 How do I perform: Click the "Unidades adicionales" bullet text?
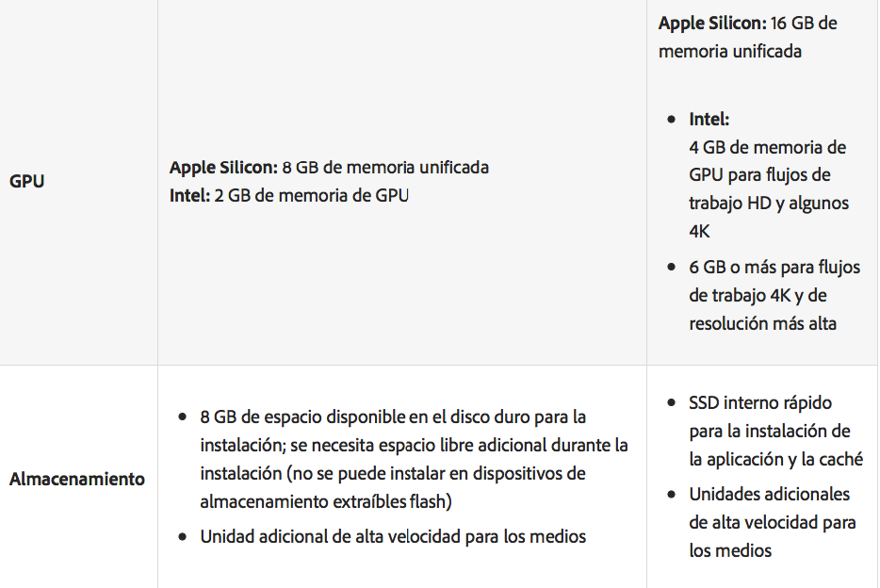pyautogui.click(x=769, y=494)
